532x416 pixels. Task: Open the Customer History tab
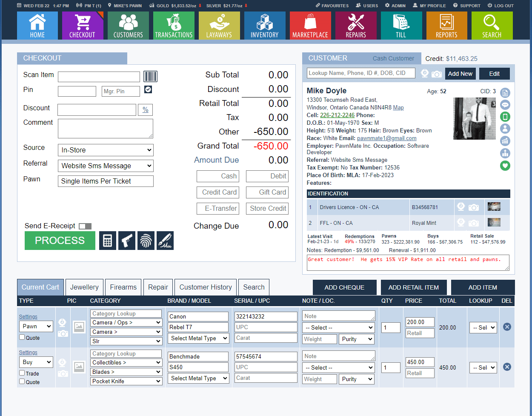(206, 287)
